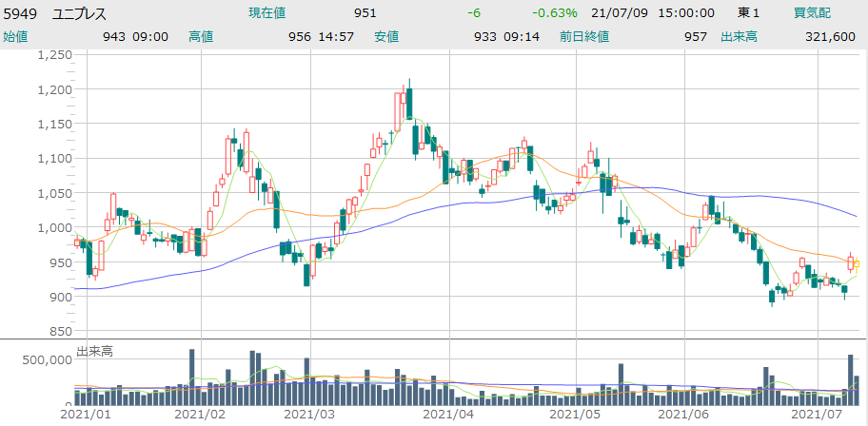Image resolution: width=868 pixels, height=426 pixels.
Task: Click the 2021/02 date axis label
Action: (202, 415)
